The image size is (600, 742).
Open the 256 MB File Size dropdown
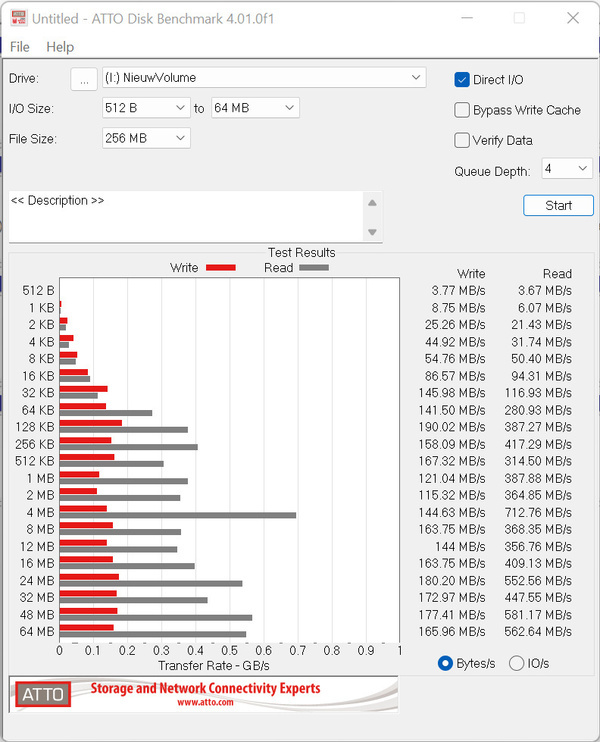point(146,138)
